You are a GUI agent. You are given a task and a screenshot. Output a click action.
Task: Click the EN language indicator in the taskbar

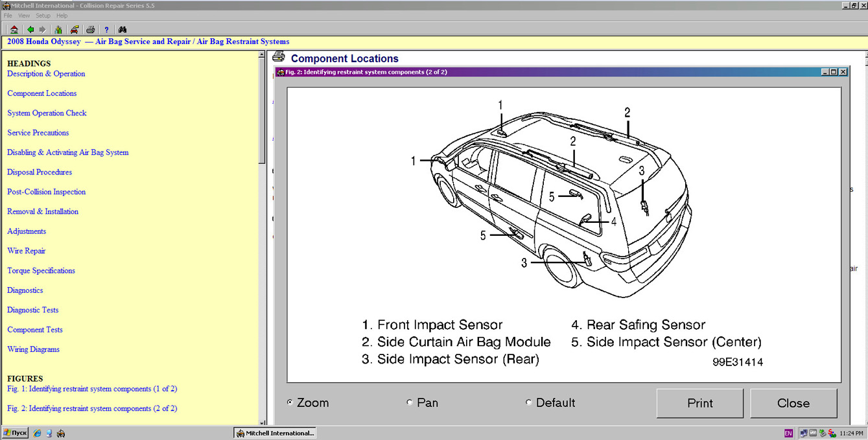click(788, 433)
